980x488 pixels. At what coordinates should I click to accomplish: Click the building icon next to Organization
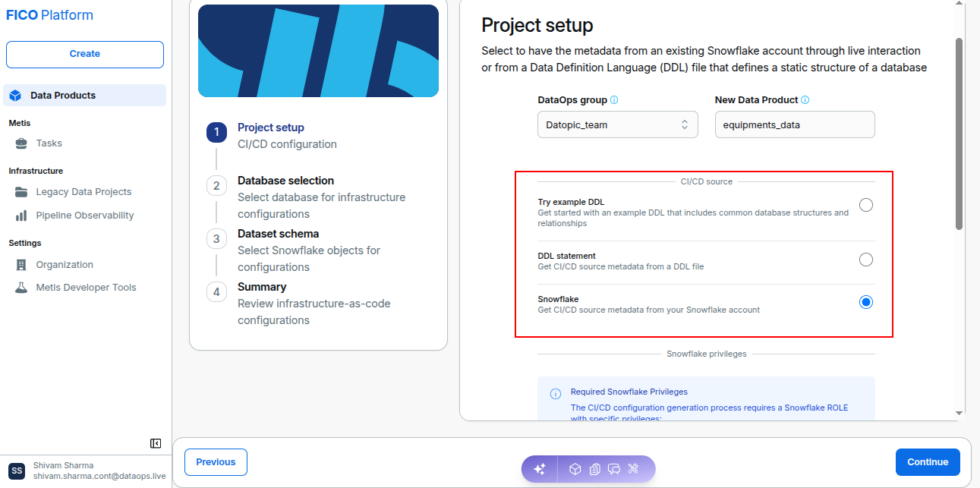[21, 265]
